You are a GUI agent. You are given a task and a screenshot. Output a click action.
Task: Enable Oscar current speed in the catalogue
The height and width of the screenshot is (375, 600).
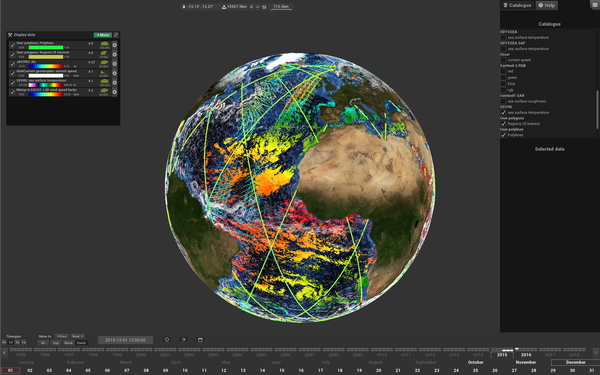[503, 60]
